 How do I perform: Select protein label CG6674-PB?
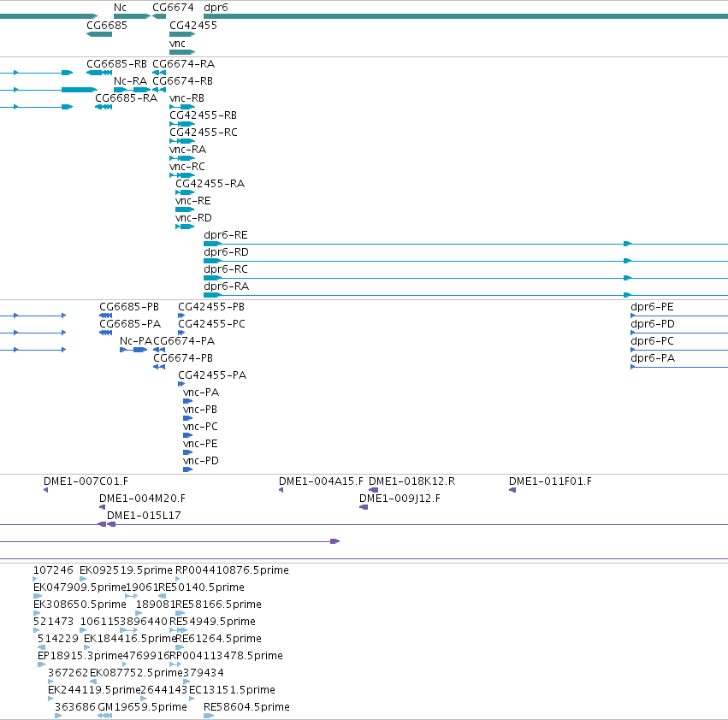183,358
